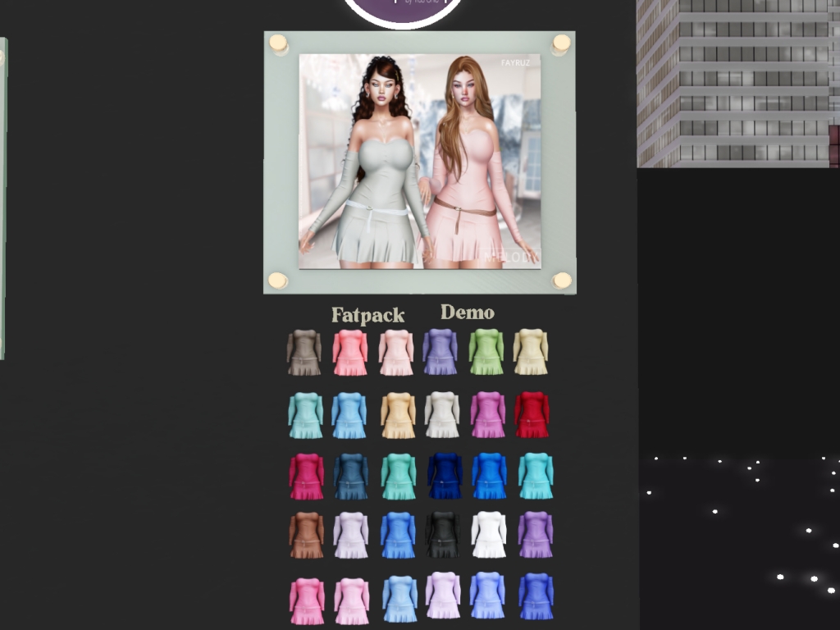Image resolution: width=840 pixels, height=630 pixels.
Task: Choose the rust brown dress
Action: (x=306, y=536)
